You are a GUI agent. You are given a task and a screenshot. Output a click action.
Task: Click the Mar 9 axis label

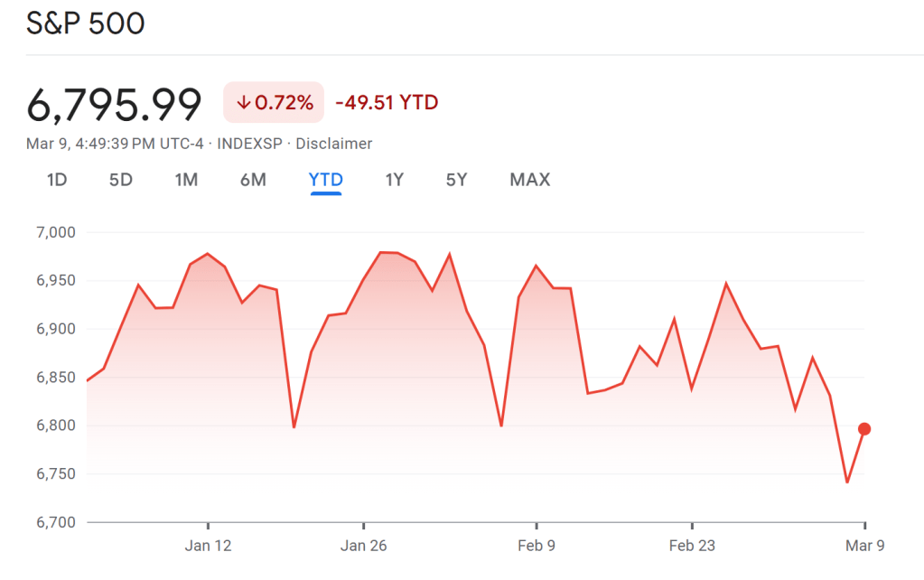click(864, 546)
